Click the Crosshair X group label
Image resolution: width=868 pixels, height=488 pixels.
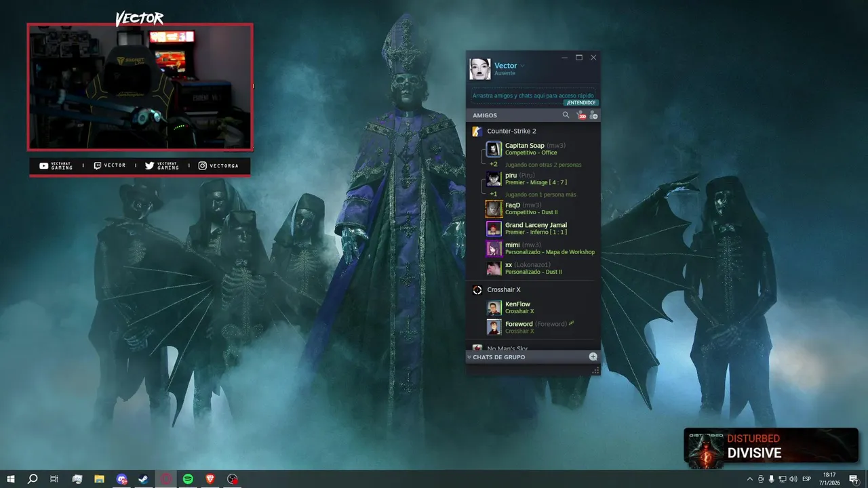(x=504, y=289)
